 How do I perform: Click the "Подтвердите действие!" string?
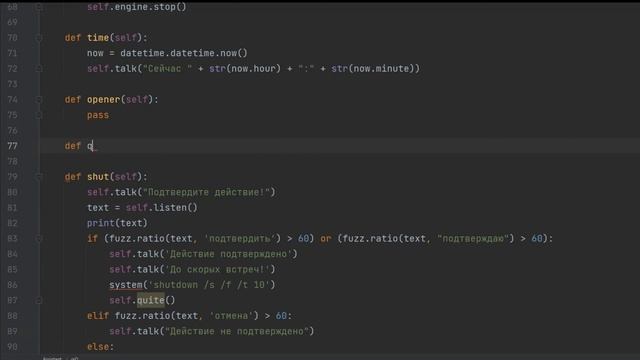click(x=206, y=192)
